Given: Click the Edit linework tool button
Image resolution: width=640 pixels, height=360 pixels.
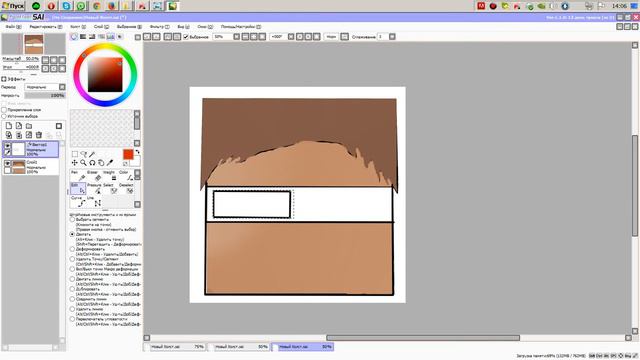Looking at the screenshot, I should [78, 189].
